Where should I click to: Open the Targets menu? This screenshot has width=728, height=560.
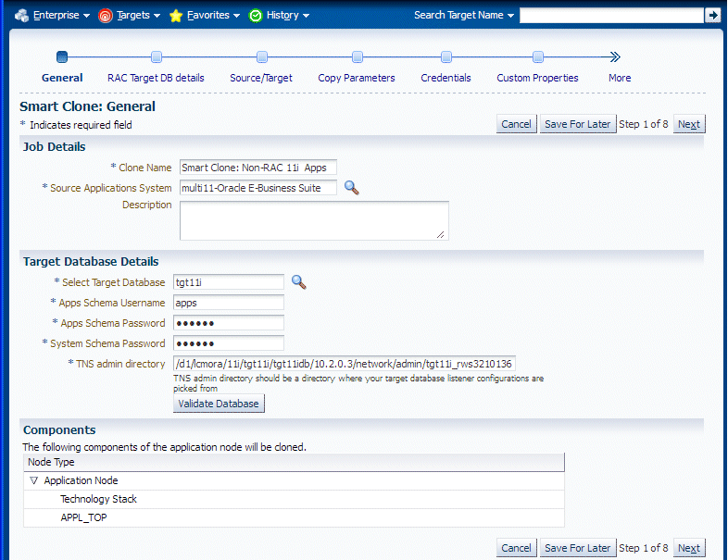click(x=138, y=16)
